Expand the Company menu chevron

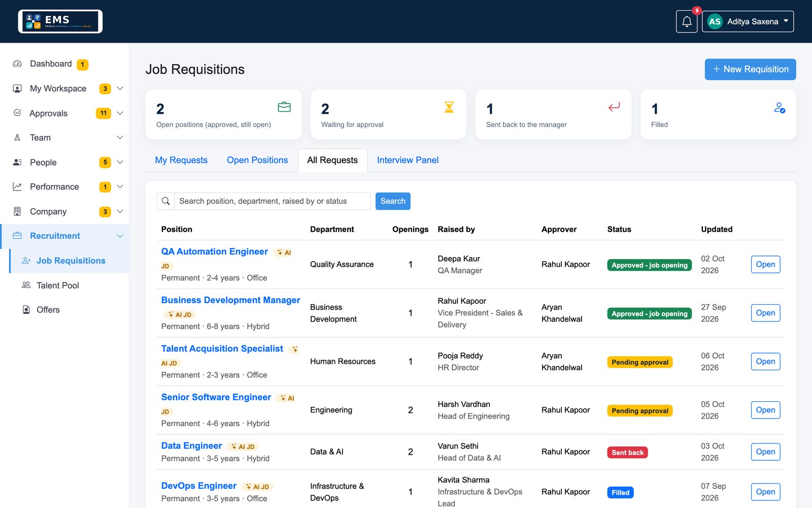tap(120, 211)
